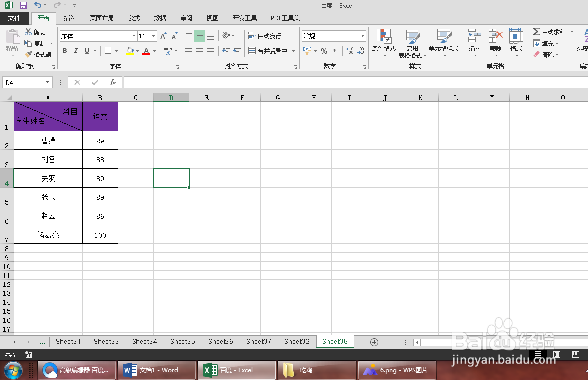Apply yellow fill color bucket
This screenshot has height=380, width=588.
coord(130,51)
